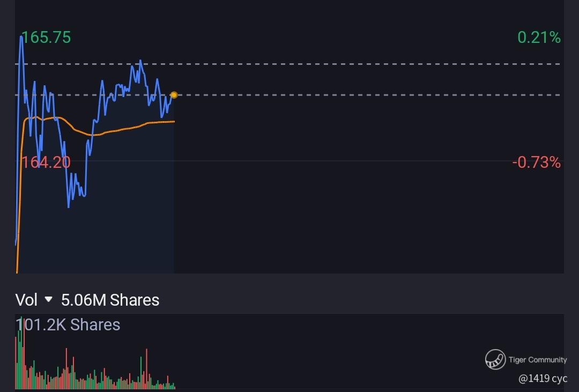Click the 5.06M Shares volume total
The image size is (579, 392).
(x=110, y=300)
